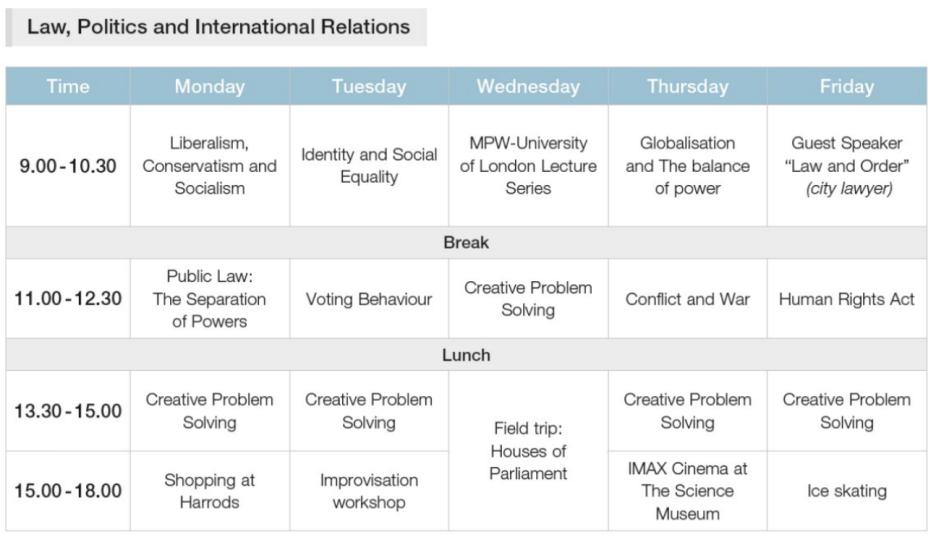Select Globalisation and The balance of power
Viewport: 936px width, 537px height.
pos(687,165)
